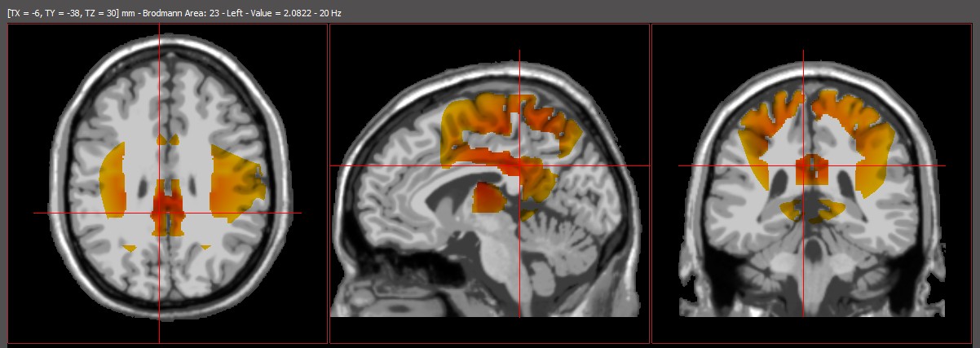
Task: Click the crosshair intersection in the sagittal view
Action: [519, 166]
